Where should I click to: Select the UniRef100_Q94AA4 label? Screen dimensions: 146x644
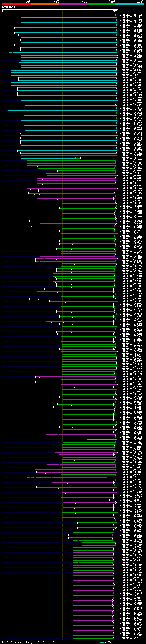pyautogui.click(x=131, y=30)
